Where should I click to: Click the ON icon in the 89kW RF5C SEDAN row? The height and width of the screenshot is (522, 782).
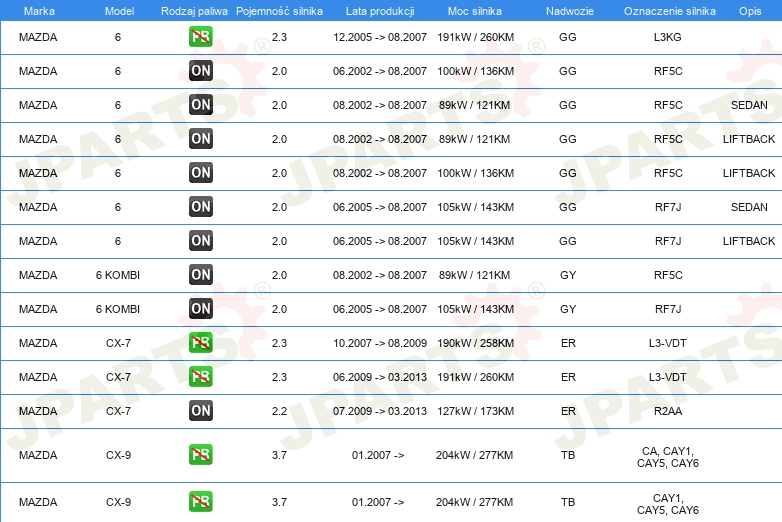(x=200, y=105)
